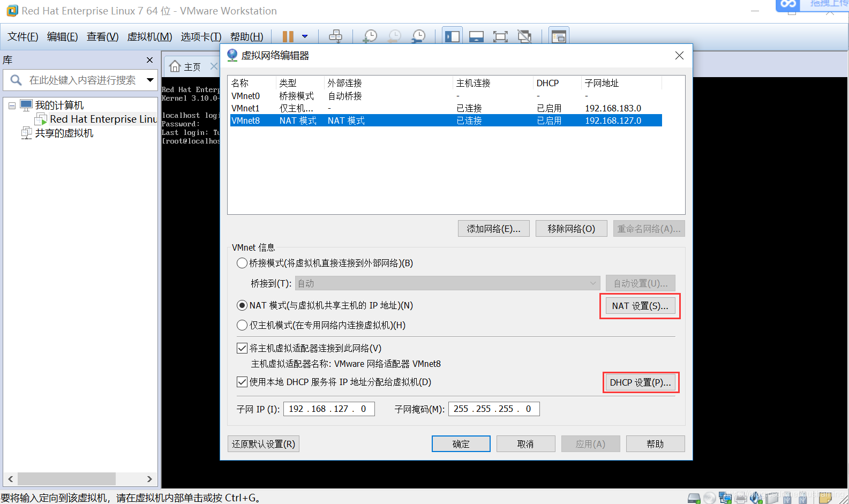Click the 添加网络(E)... button
The width and height of the screenshot is (849, 504).
pyautogui.click(x=493, y=229)
